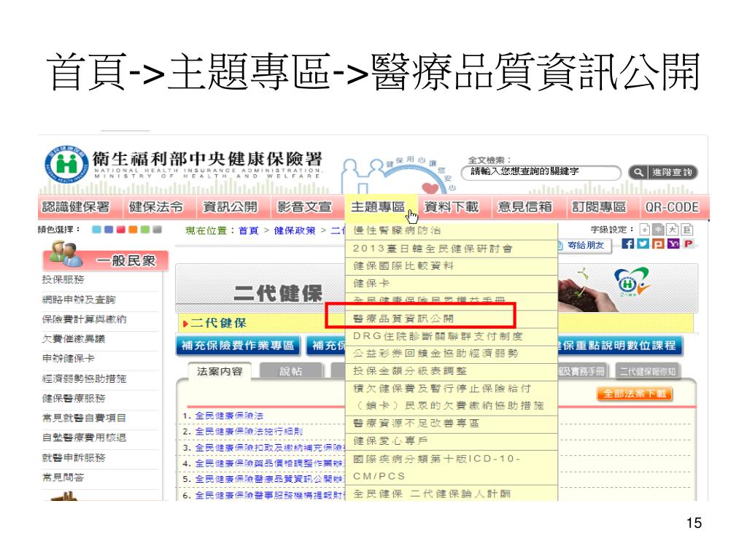The width and height of the screenshot is (747, 560).
Task: Open sidebar link 自墊醫療費用核退
Action: click(84, 437)
